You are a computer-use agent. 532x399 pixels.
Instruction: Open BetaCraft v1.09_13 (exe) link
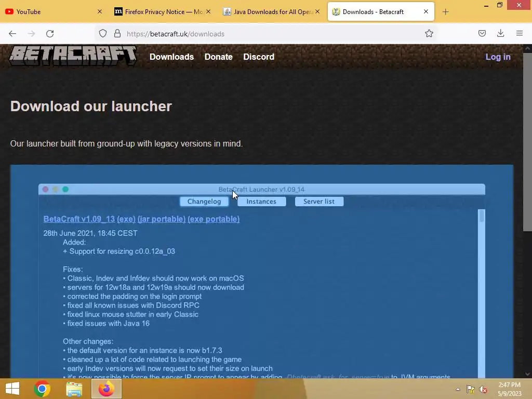(89, 219)
